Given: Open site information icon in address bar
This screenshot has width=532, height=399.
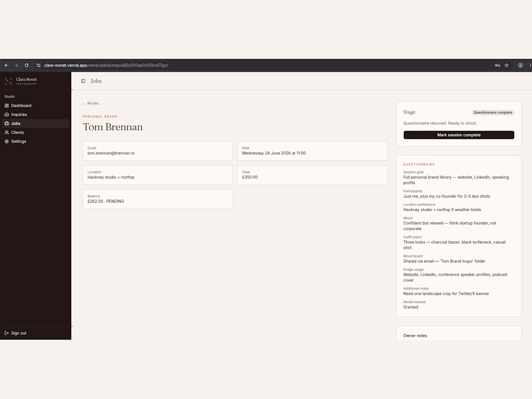Looking at the screenshot, I should (38, 65).
